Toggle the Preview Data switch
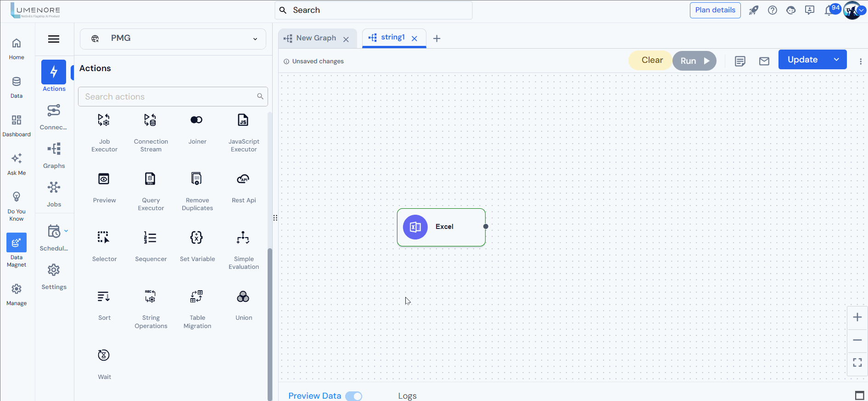Image resolution: width=868 pixels, height=401 pixels. (353, 396)
